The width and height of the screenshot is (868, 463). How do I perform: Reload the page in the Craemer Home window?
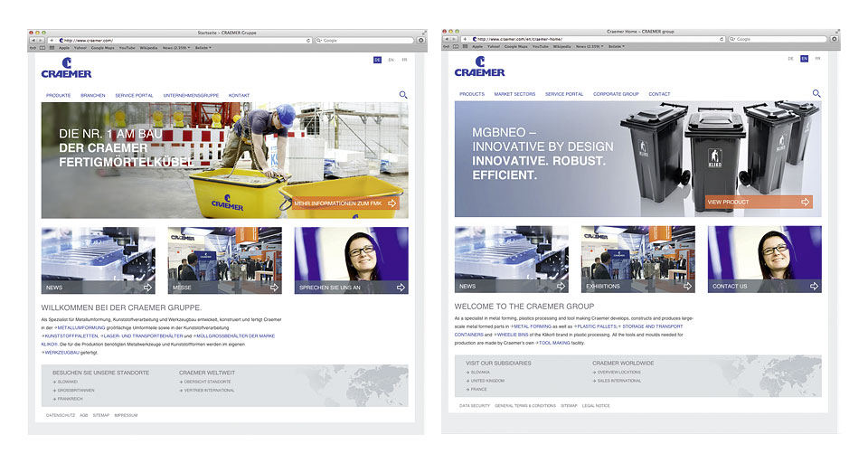(x=722, y=39)
